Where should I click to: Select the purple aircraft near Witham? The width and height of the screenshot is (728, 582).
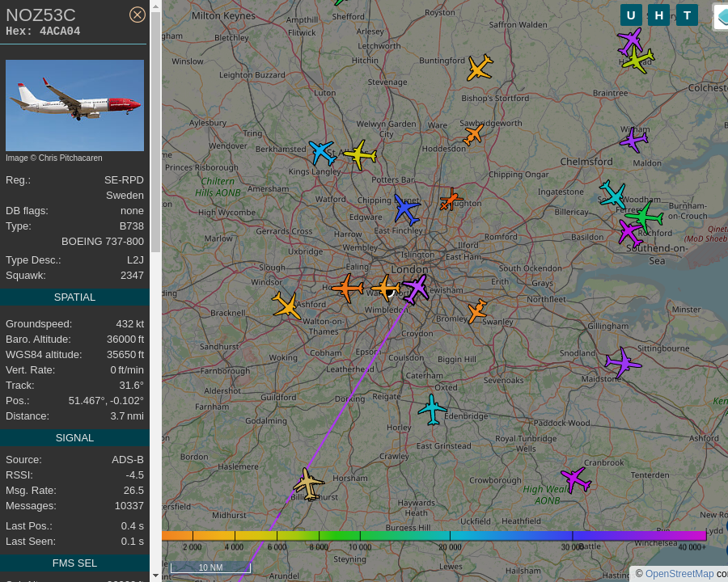click(633, 140)
